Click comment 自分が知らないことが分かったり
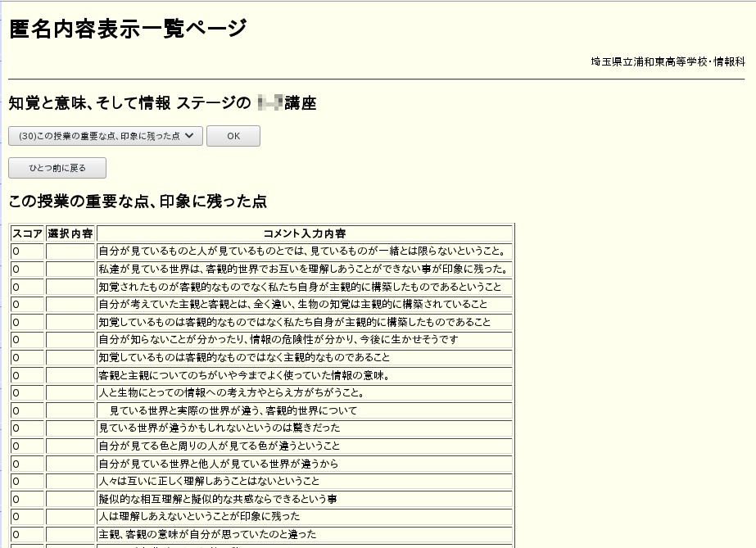The image size is (756, 548). click(x=278, y=339)
